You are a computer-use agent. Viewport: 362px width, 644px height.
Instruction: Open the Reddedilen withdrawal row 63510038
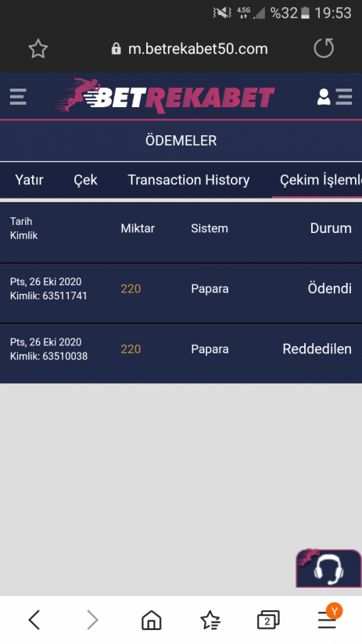pos(181,353)
